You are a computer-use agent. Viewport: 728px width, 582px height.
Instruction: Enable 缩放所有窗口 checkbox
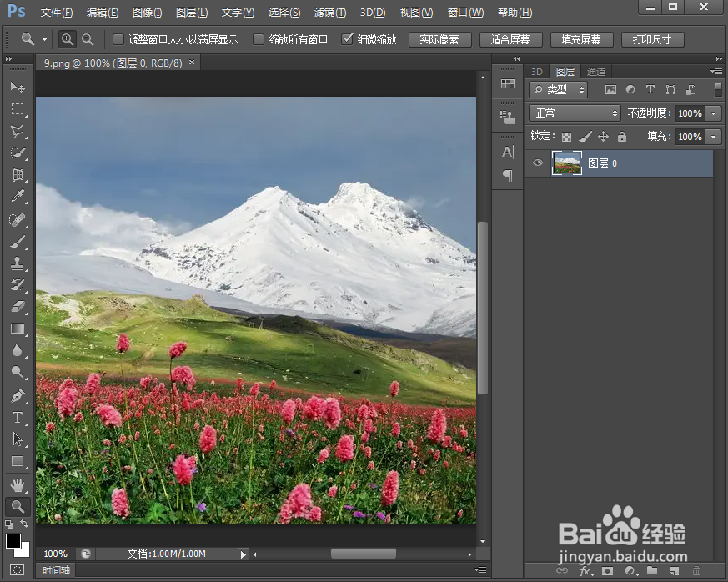pyautogui.click(x=259, y=39)
